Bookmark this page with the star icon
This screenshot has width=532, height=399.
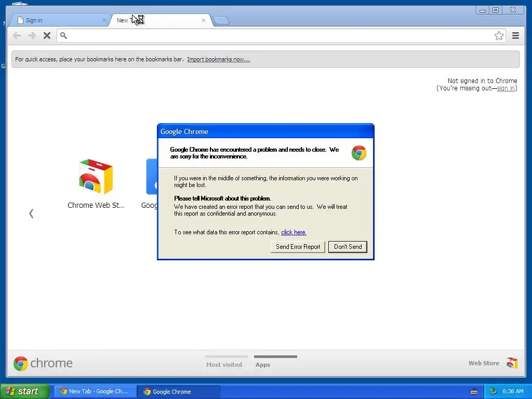coord(499,36)
